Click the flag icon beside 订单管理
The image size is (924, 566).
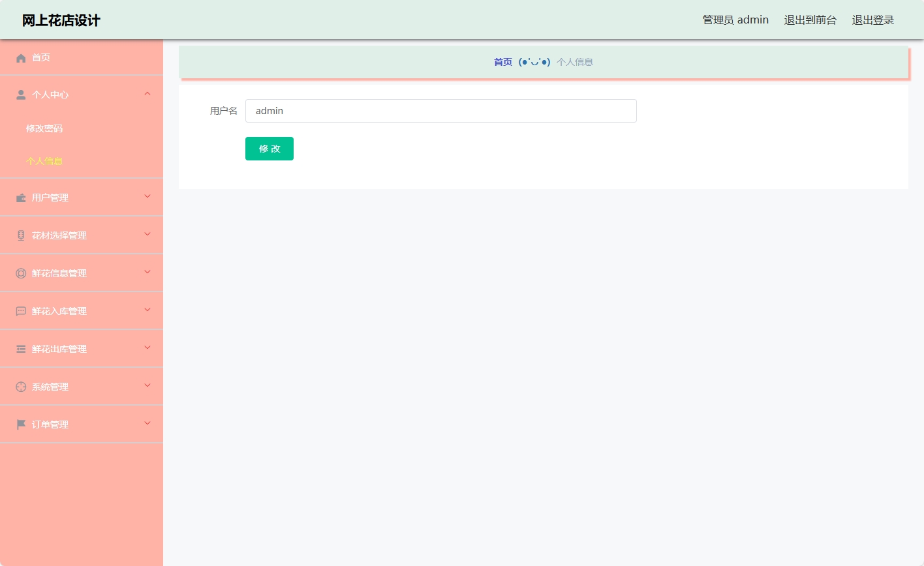tap(20, 424)
